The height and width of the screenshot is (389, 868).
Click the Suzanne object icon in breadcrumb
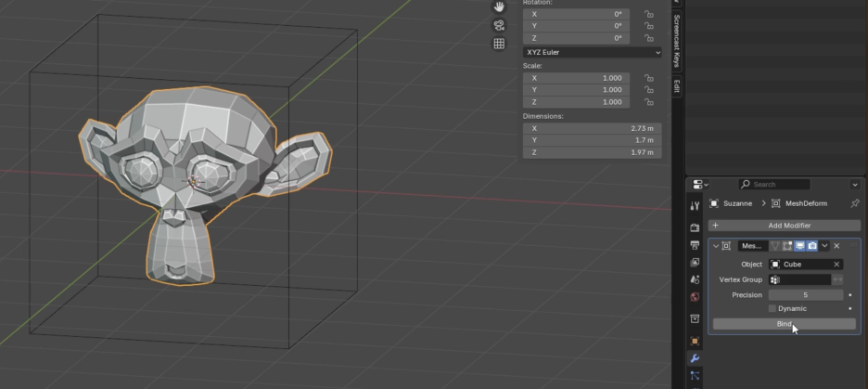point(714,203)
